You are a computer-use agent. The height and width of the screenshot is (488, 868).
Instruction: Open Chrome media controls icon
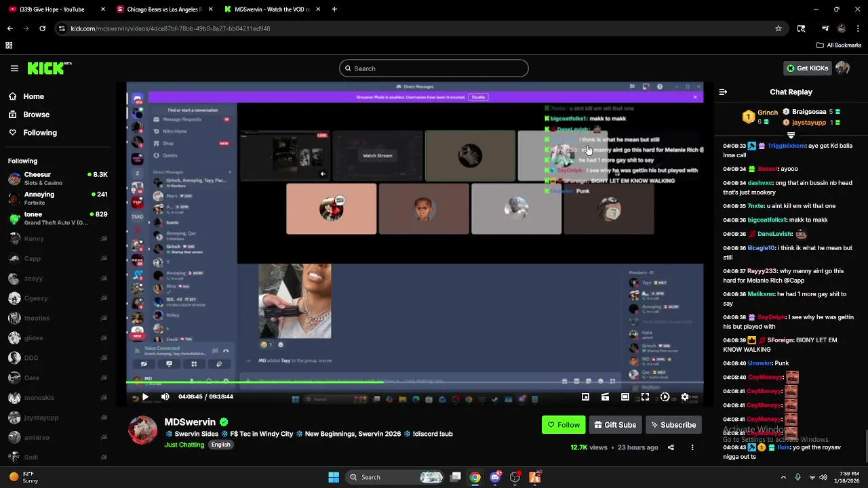(825, 28)
